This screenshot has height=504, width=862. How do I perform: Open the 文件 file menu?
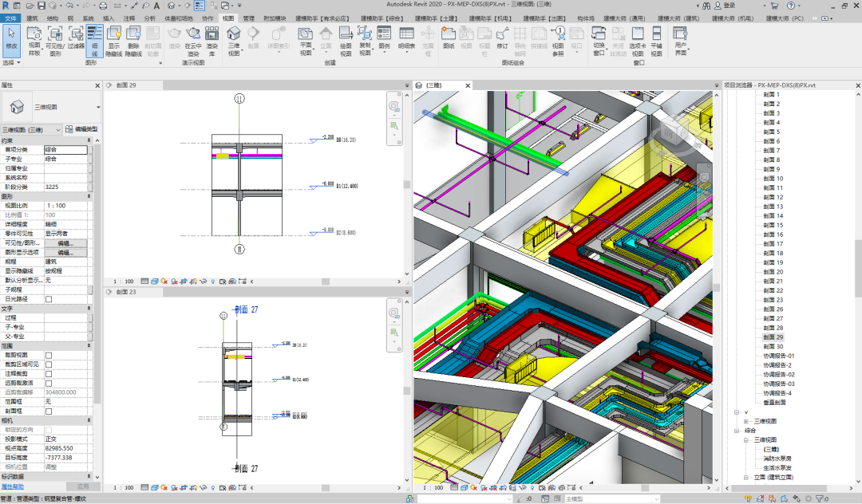click(x=10, y=18)
